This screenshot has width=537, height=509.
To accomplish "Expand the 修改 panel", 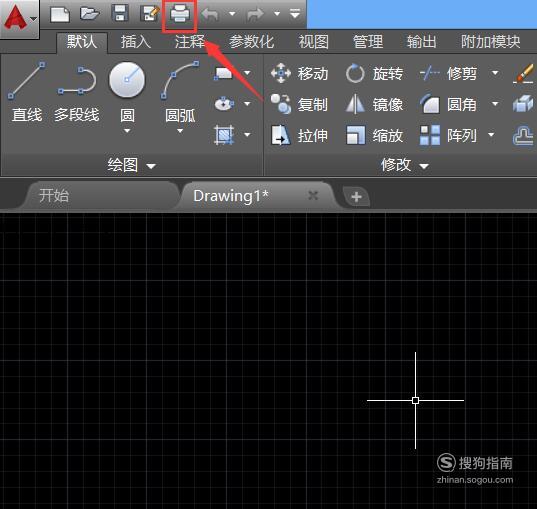I will [x=405, y=165].
